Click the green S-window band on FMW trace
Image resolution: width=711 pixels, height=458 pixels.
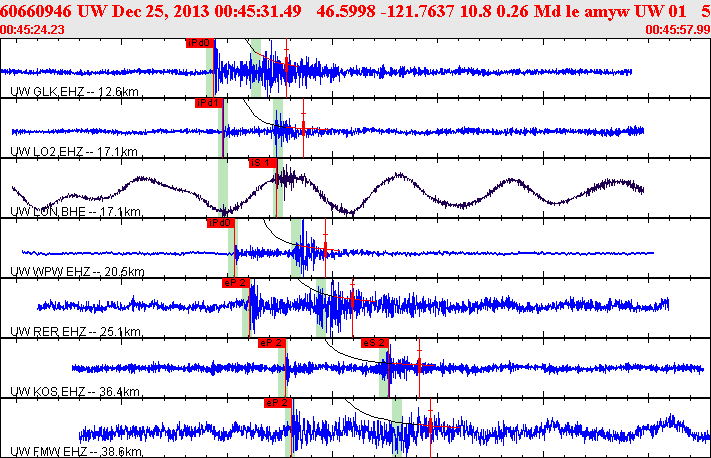click(x=397, y=428)
